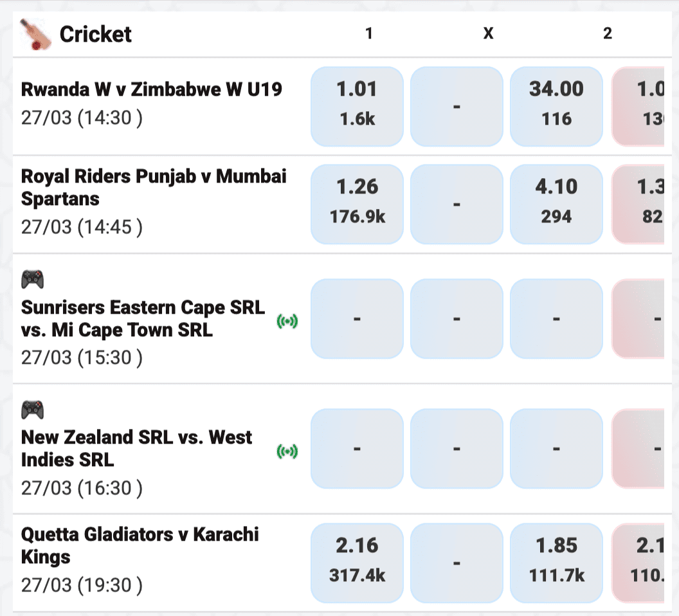Image resolution: width=679 pixels, height=616 pixels.
Task: Open Sunrisers Eastern Cape SRL vs. Mi Cape Town match
Action: tap(143, 318)
